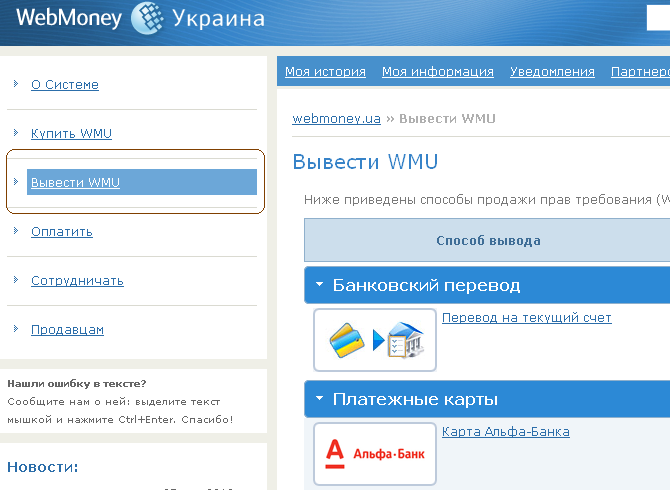Follow the webmoney.ua breadcrumb link
Image resolution: width=670 pixels, height=490 pixels.
click(x=336, y=118)
